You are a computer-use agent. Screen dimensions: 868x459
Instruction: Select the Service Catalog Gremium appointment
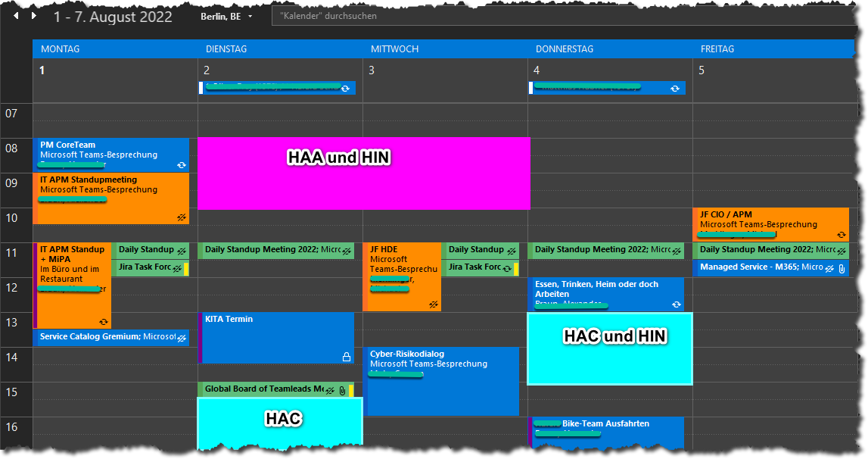pyautogui.click(x=111, y=338)
